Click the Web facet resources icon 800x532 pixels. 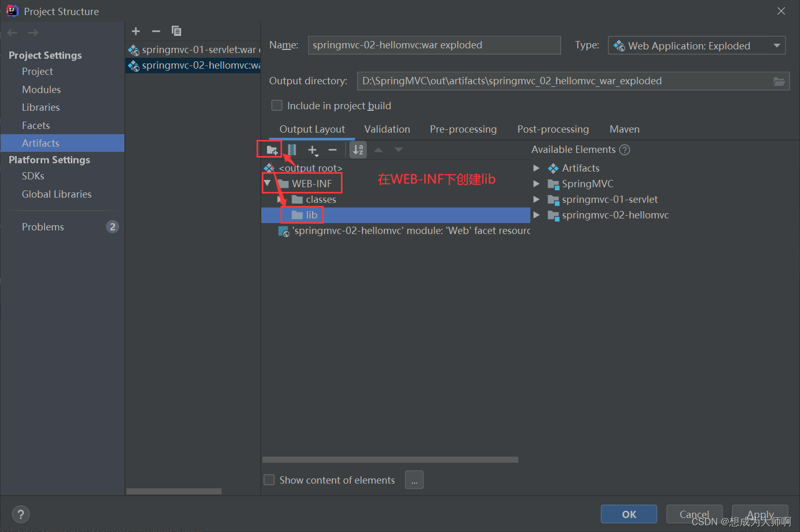[x=284, y=231]
